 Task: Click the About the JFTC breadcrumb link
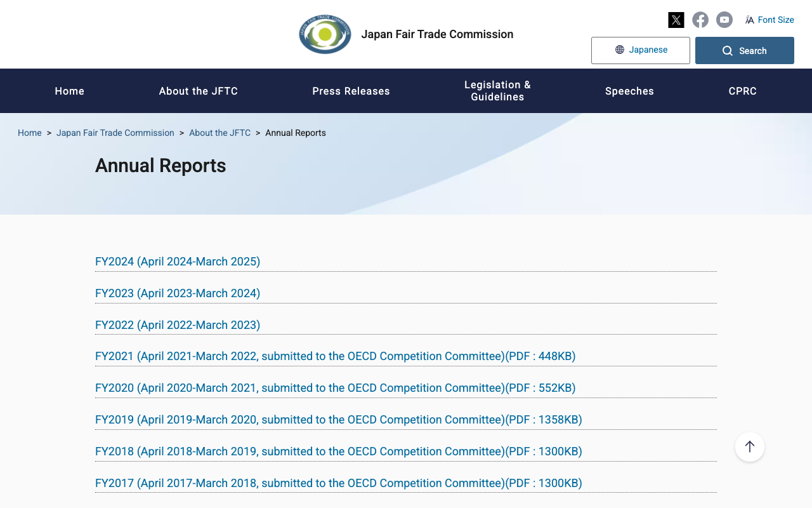pos(220,133)
